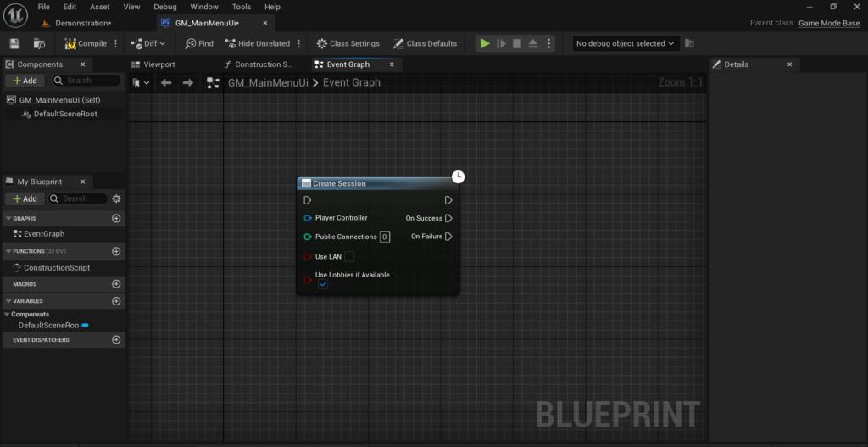Uncheck Use Lobbies if Available

point(323,284)
